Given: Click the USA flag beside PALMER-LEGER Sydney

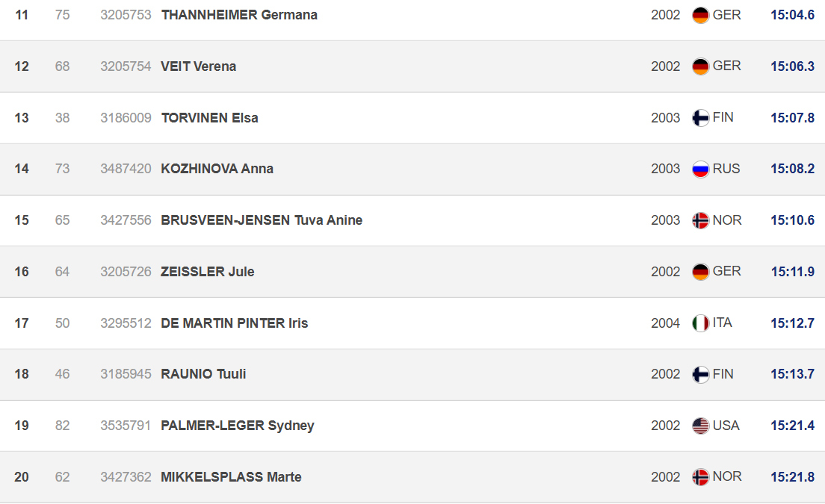Looking at the screenshot, I should coord(700,426).
